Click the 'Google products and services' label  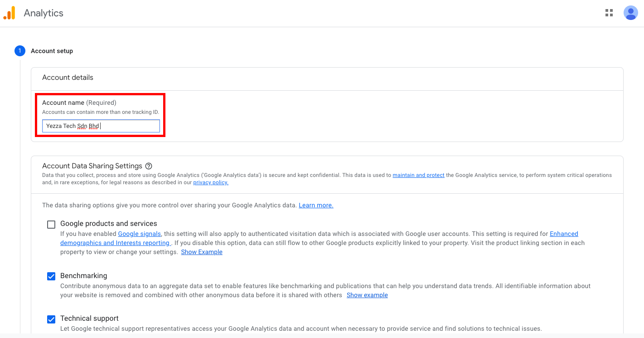click(x=109, y=224)
